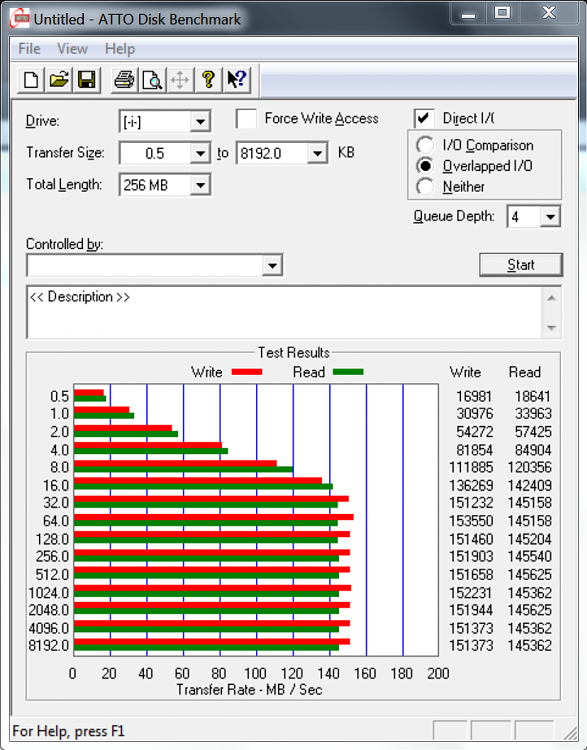The height and width of the screenshot is (750, 587).
Task: Click the 1.0 read value 33963
Action: coord(533,414)
